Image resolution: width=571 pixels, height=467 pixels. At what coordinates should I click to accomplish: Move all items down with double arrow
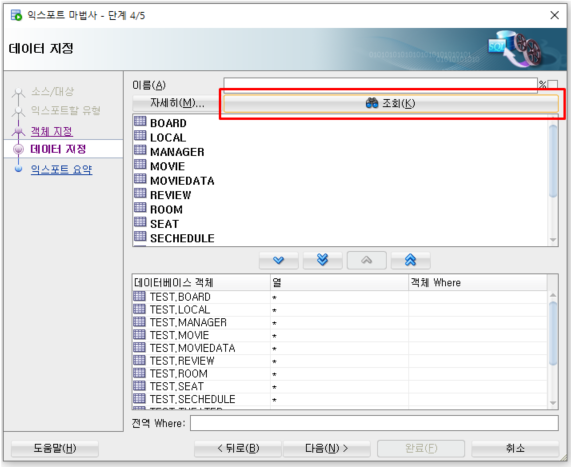coord(323,260)
